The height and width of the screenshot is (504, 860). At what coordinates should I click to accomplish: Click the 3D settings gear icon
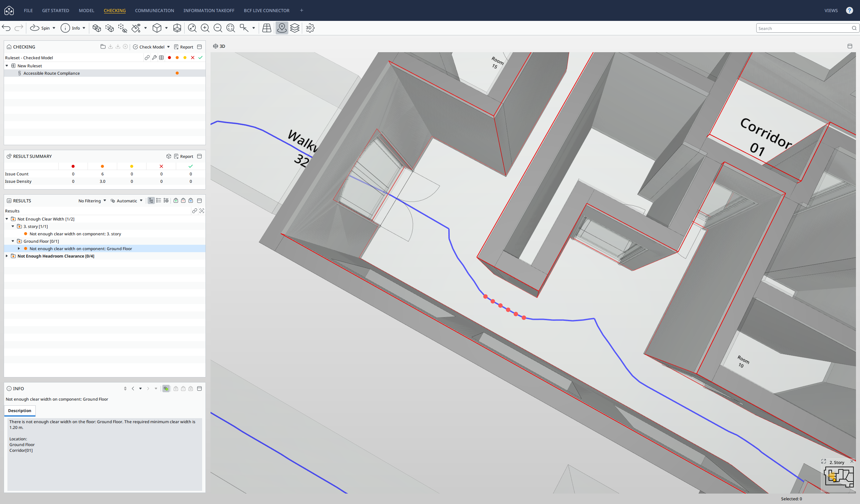click(x=310, y=28)
